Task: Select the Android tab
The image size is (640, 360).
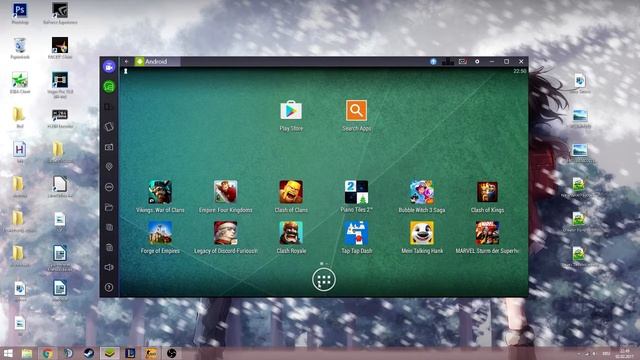Action: (x=157, y=62)
